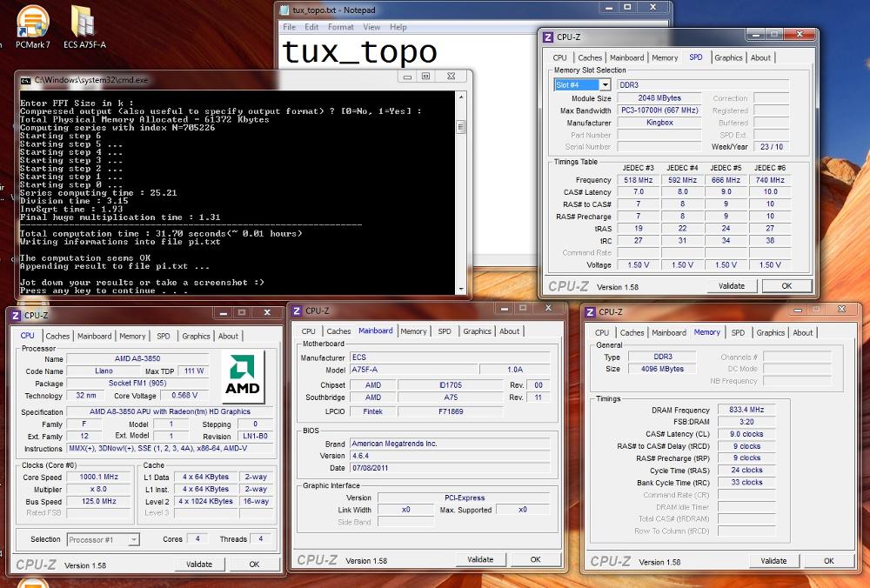Screen dimensions: 870x588
Task: Open the View menu in Notepad
Action: pos(371,27)
